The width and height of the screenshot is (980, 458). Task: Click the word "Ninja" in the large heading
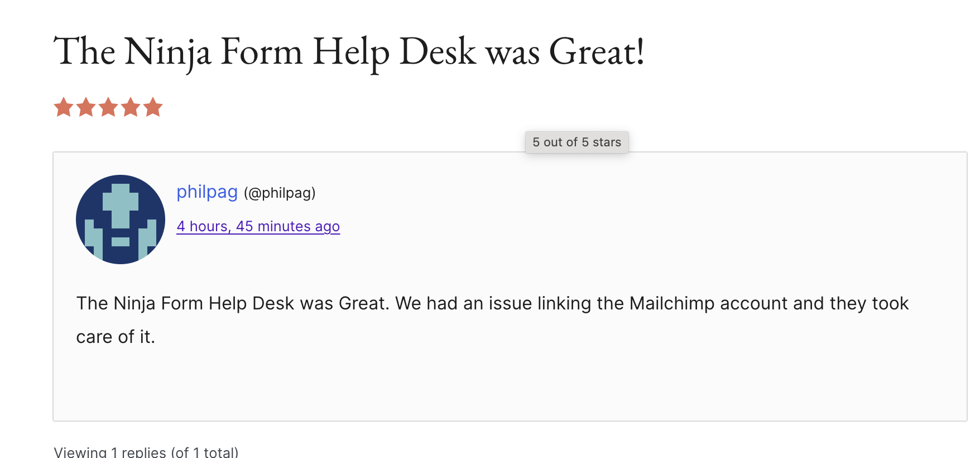(168, 52)
